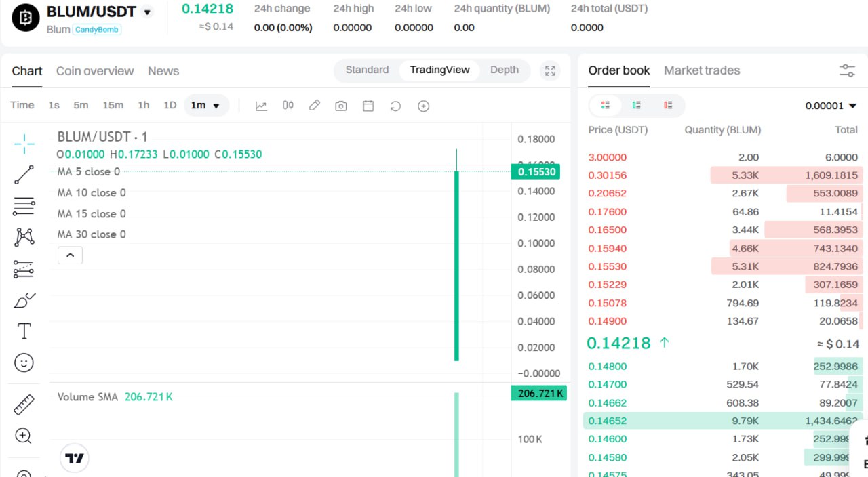Expand chart to fullscreen
The height and width of the screenshot is (477, 868).
click(x=551, y=71)
